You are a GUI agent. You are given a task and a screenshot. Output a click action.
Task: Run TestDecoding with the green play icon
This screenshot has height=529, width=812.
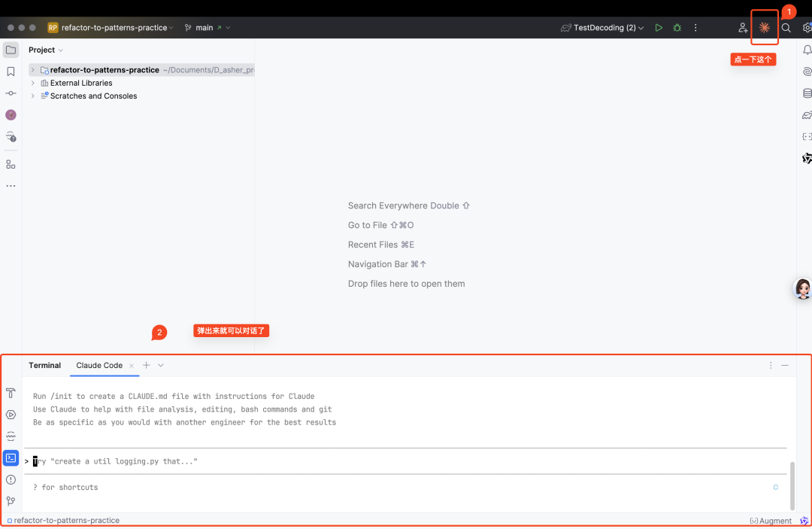(x=659, y=28)
